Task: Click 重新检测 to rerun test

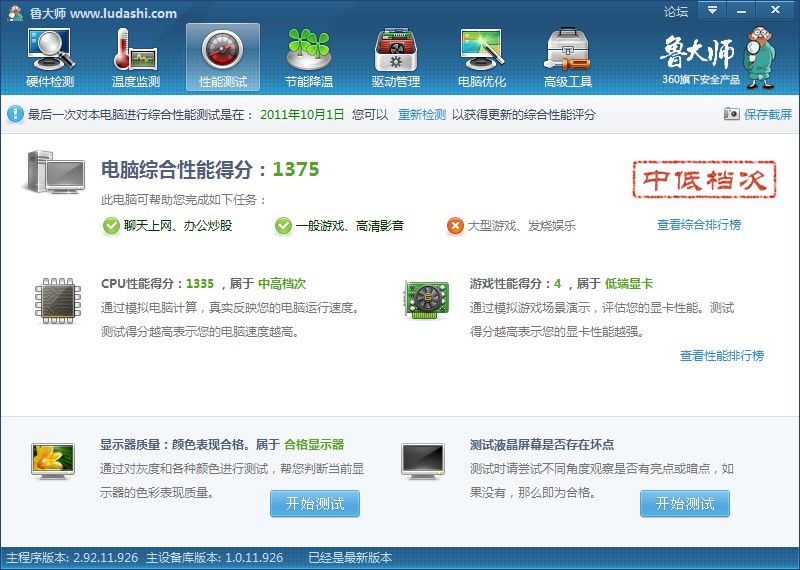Action: click(421, 114)
